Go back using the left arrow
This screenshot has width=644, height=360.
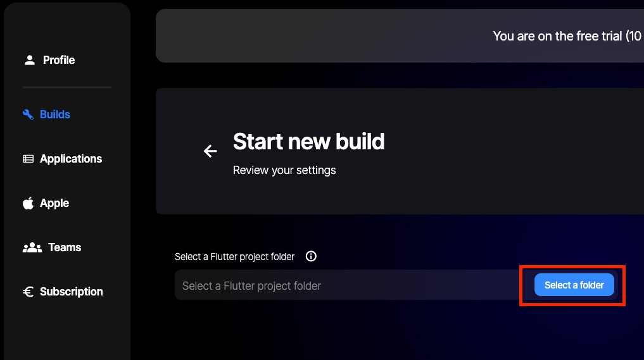pos(210,151)
